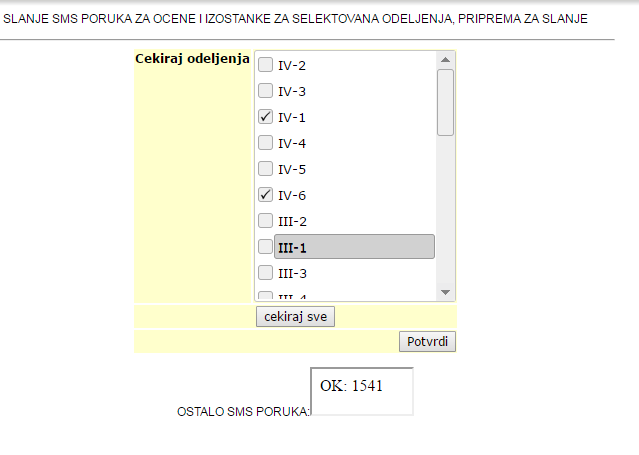Toggle the III-1 checkbox
This screenshot has width=639, height=455.
click(266, 247)
